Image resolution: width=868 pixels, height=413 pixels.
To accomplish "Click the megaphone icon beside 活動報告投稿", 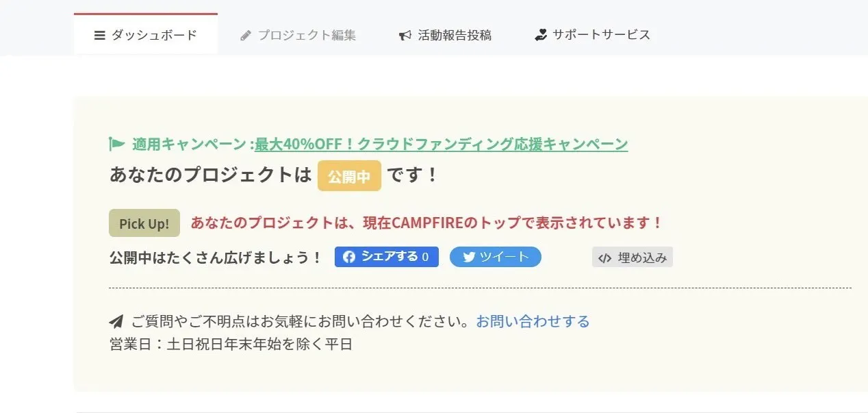I will pyautogui.click(x=405, y=35).
